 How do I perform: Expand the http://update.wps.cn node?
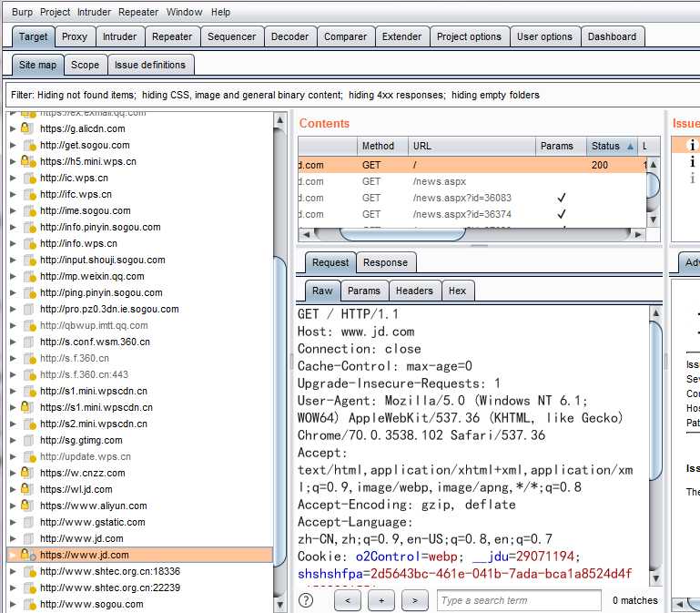[x=13, y=456]
